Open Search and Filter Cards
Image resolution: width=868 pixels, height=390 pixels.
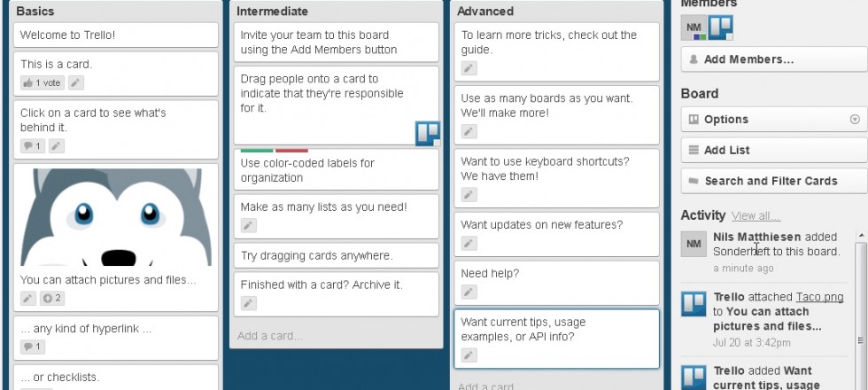pyautogui.click(x=774, y=181)
